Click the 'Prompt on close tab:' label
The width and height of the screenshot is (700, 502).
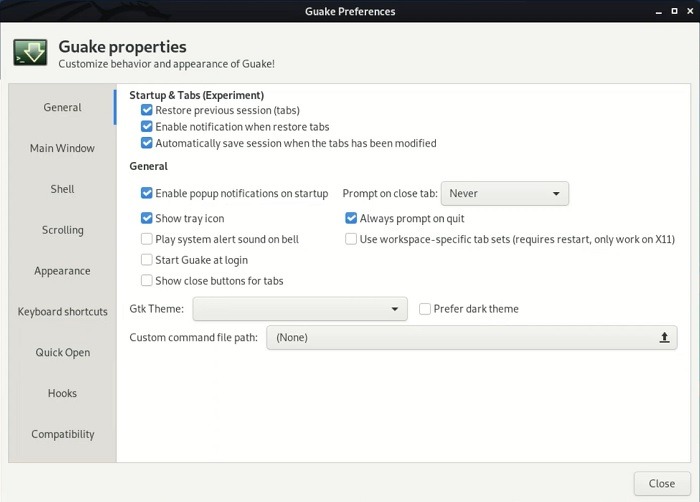click(x=390, y=193)
